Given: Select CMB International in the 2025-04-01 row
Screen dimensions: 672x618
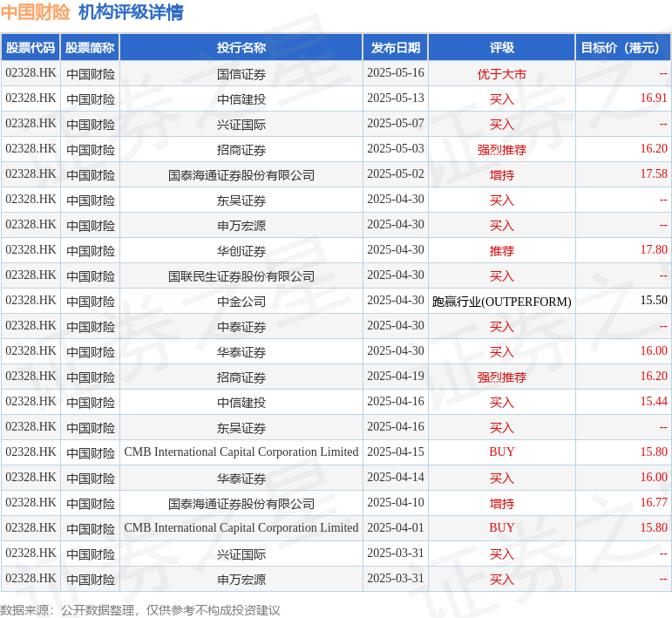Looking at the screenshot, I should [x=241, y=528].
